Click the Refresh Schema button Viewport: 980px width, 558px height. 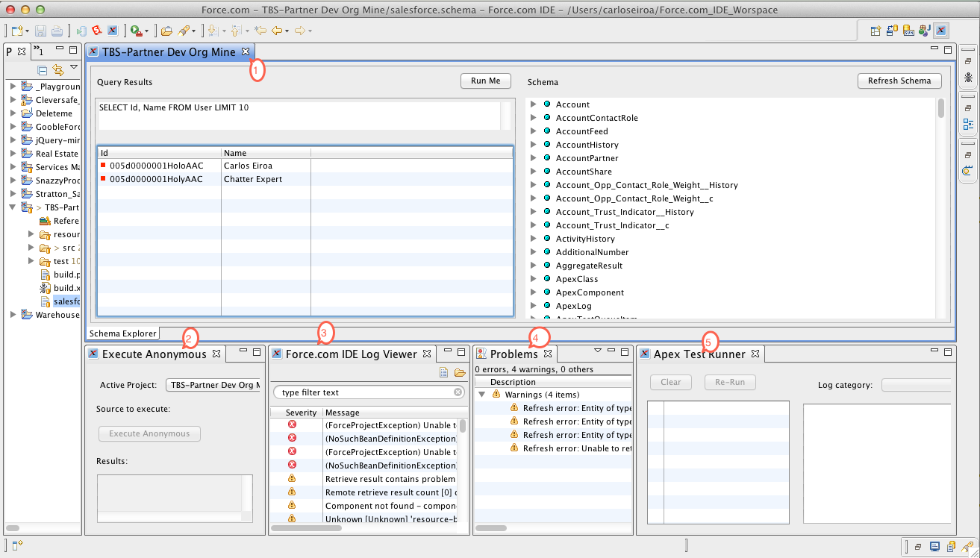pos(899,81)
